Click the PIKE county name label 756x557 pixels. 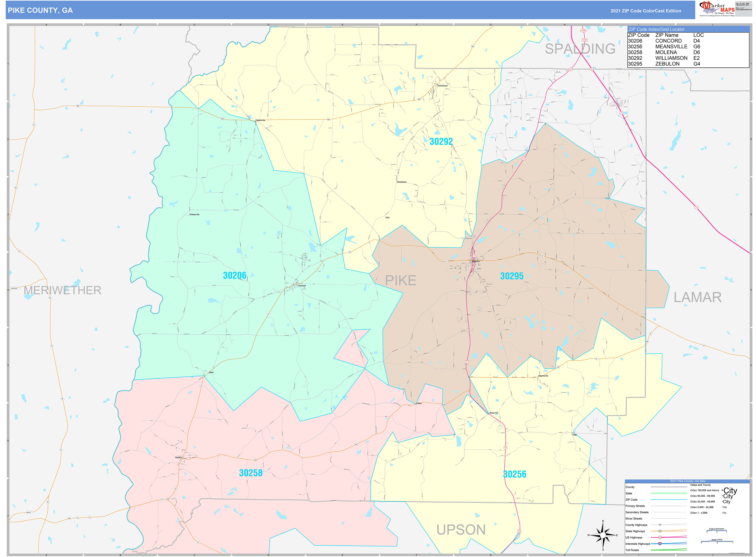tap(401, 280)
